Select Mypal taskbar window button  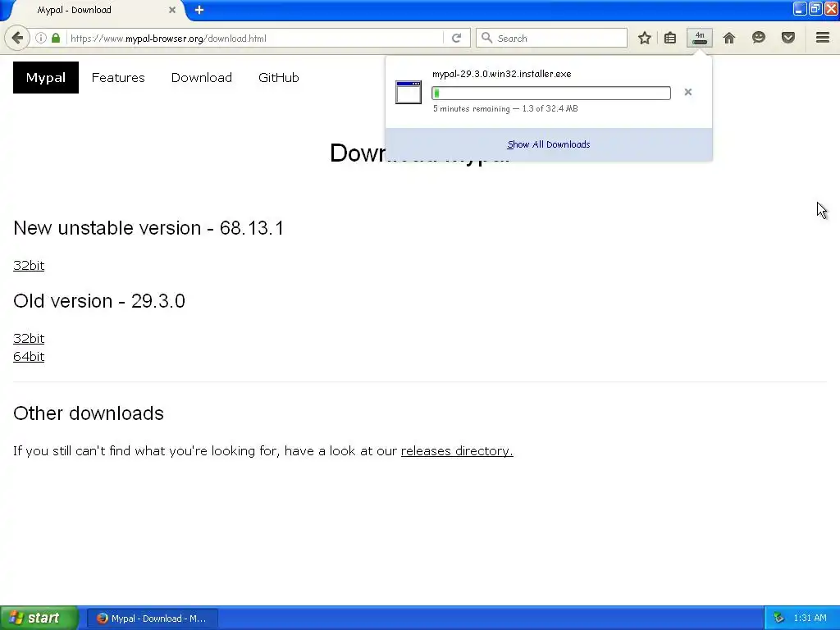point(152,619)
